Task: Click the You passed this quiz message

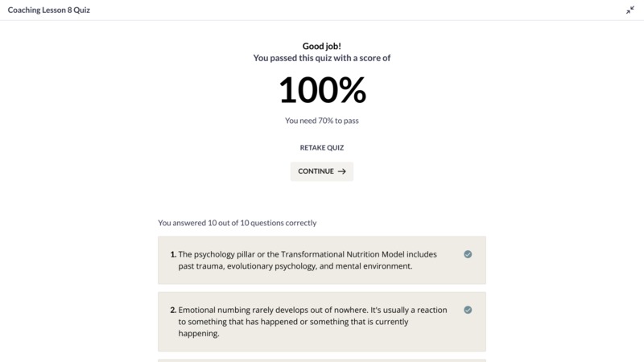Action: 321,58
